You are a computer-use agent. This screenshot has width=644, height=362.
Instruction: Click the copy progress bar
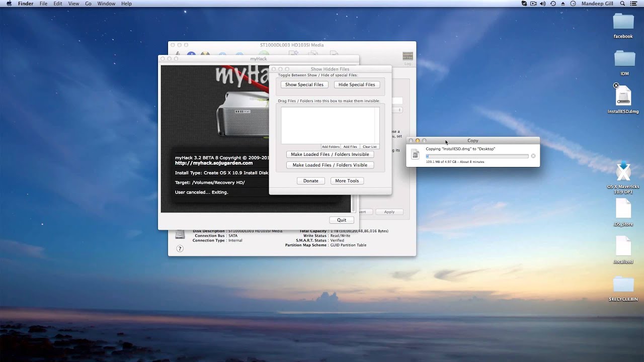[x=477, y=156]
